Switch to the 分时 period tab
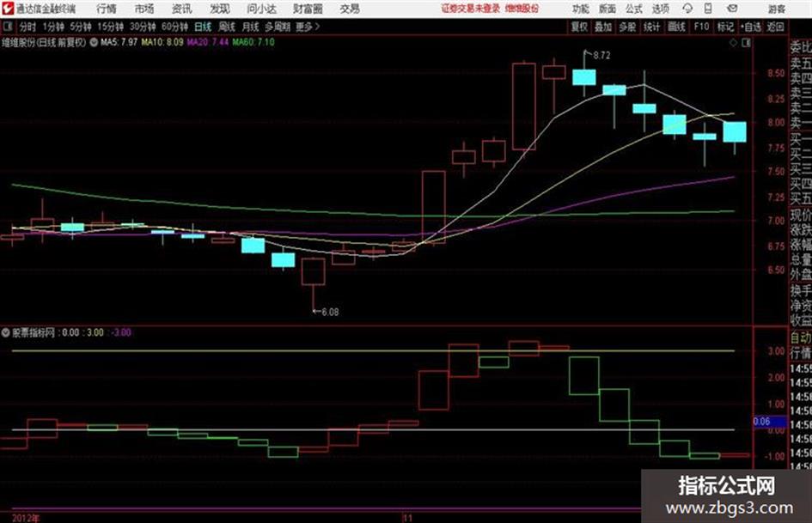 (x=28, y=27)
